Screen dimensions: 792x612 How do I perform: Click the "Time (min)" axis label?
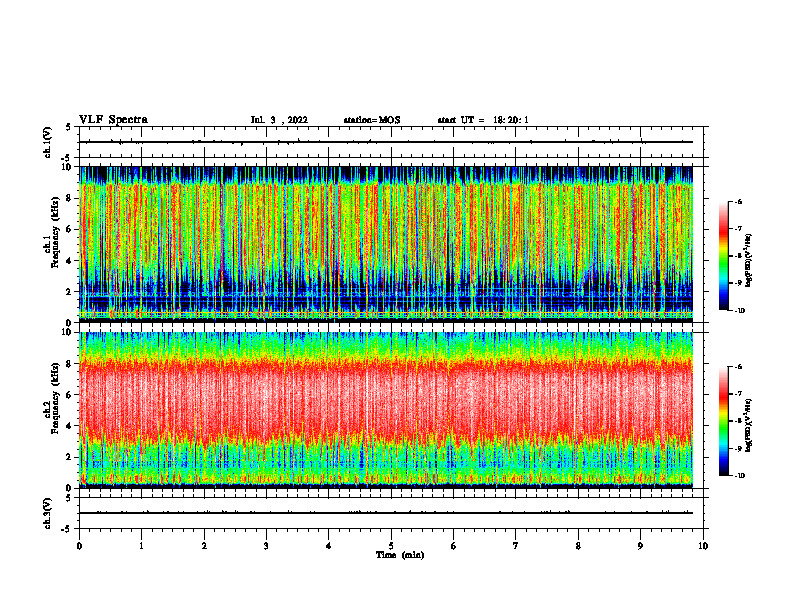400,555
